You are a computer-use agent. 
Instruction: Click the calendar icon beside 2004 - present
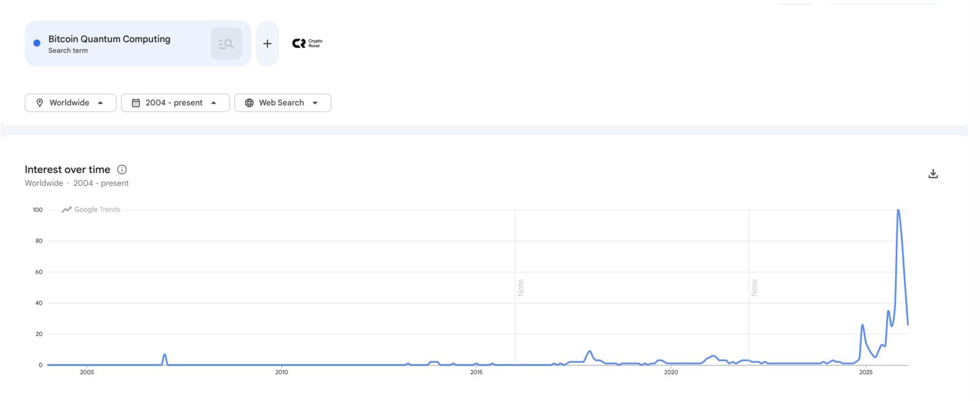(x=136, y=103)
